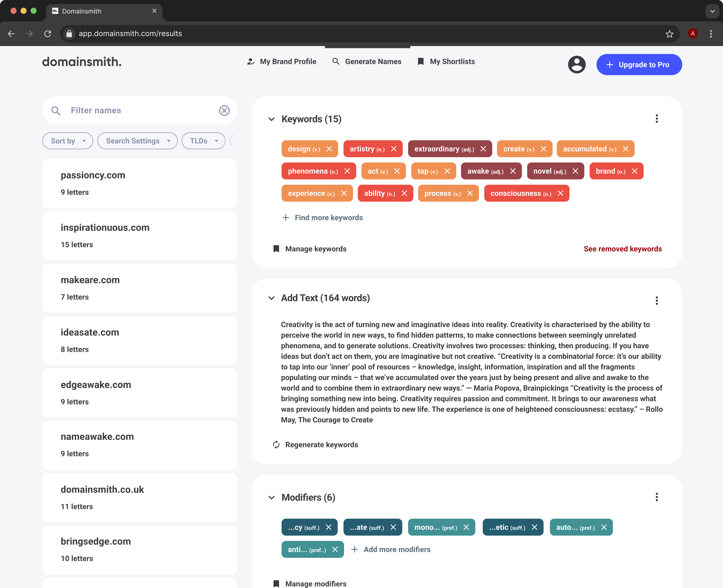Click the browser address bar URL

click(130, 33)
